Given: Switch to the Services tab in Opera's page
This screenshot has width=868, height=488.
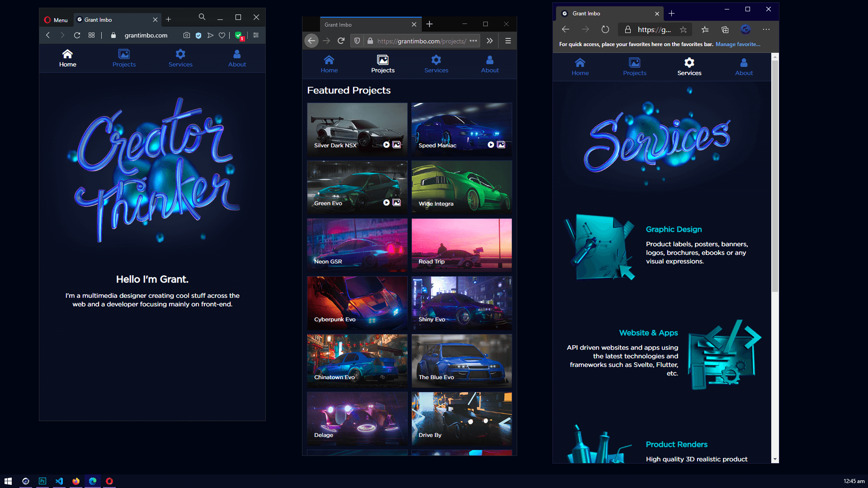Looking at the screenshot, I should [180, 58].
